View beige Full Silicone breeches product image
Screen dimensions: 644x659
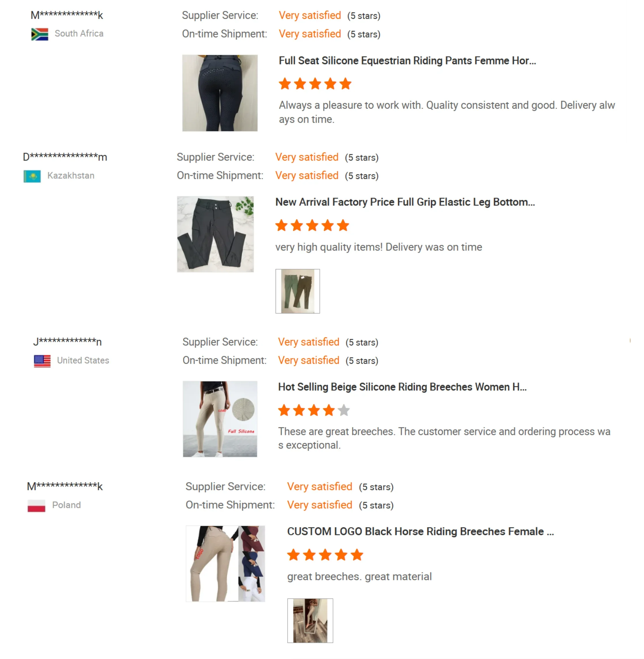click(220, 419)
